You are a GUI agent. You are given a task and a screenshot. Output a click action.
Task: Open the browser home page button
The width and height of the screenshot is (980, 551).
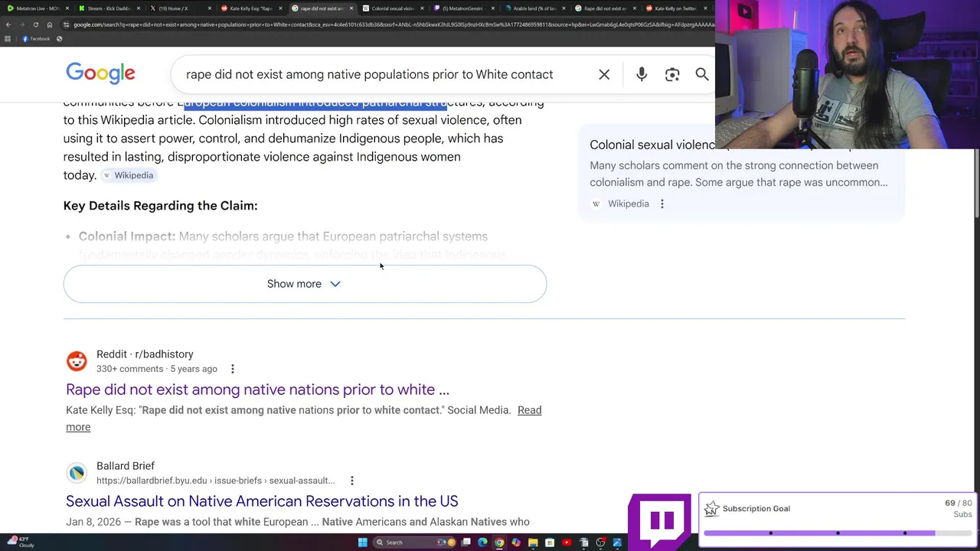pyautogui.click(x=50, y=24)
